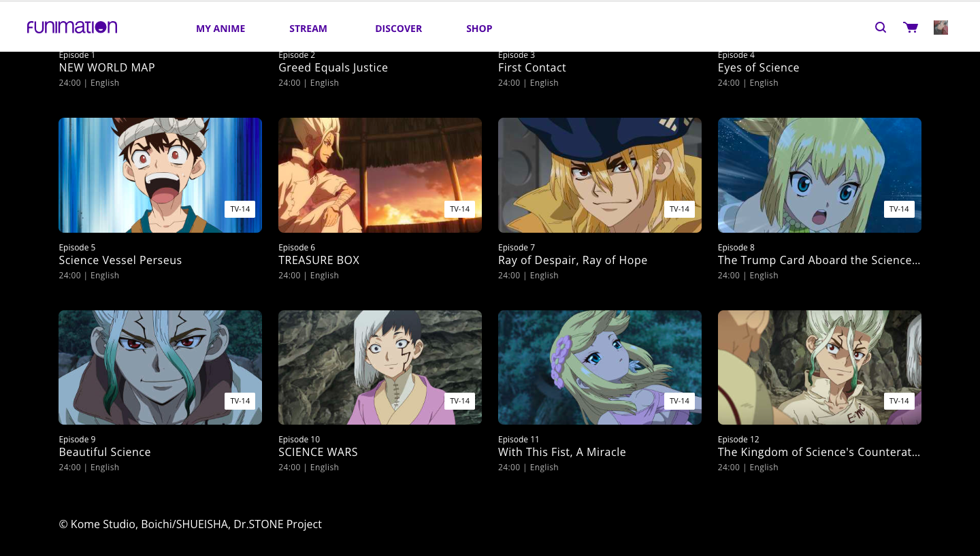Open the DISCOVER menu
This screenshot has height=556, width=980.
point(398,29)
